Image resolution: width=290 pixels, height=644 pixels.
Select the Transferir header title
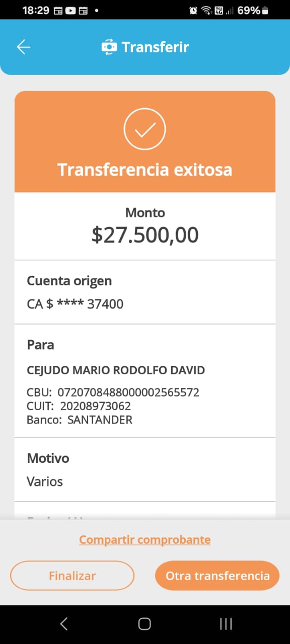pyautogui.click(x=156, y=47)
